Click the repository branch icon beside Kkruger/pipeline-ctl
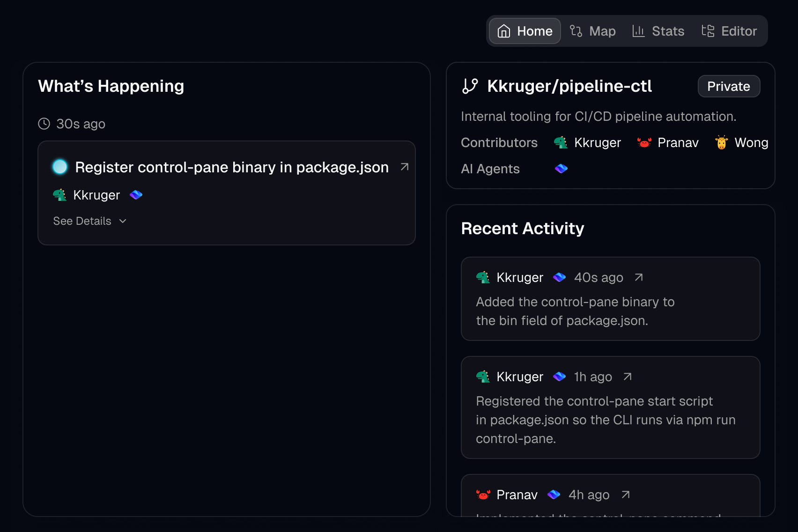 tap(470, 86)
